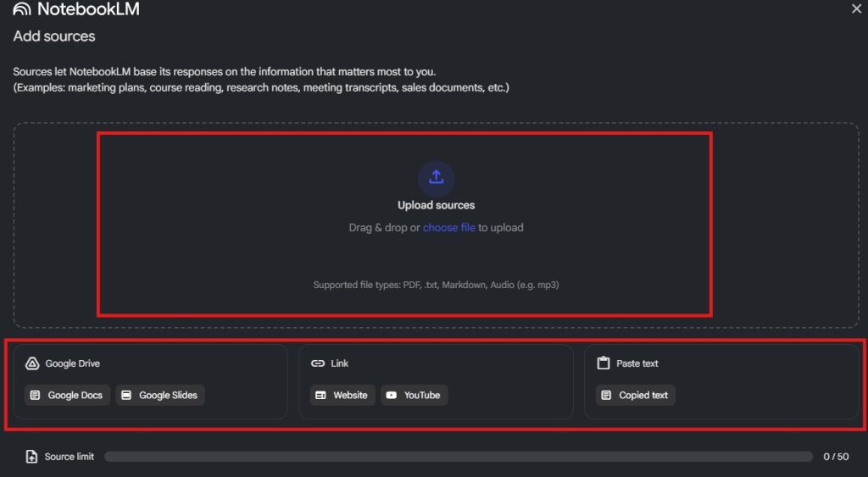This screenshot has height=477, width=868.
Task: Click the NotebookLM logo icon
Action: [x=22, y=9]
